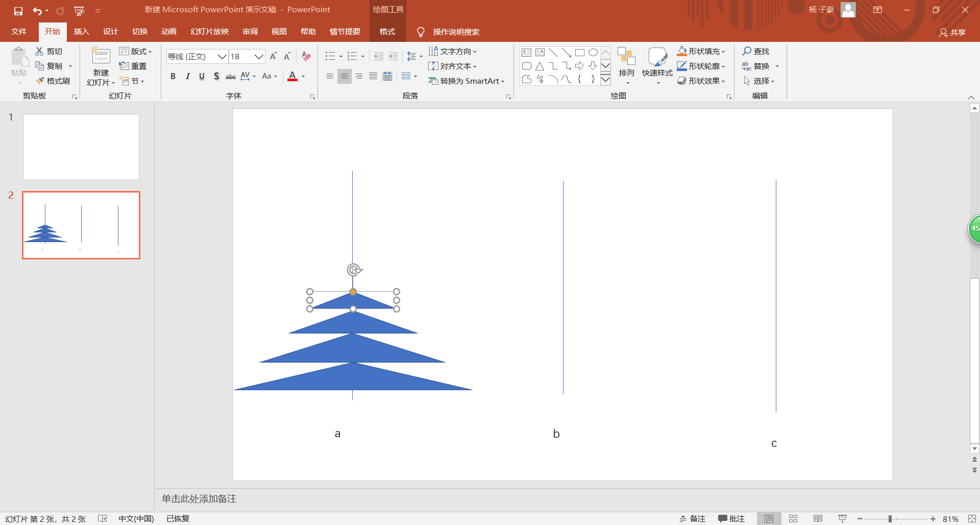Click the Share button
This screenshot has width=980, height=525.
click(x=952, y=32)
